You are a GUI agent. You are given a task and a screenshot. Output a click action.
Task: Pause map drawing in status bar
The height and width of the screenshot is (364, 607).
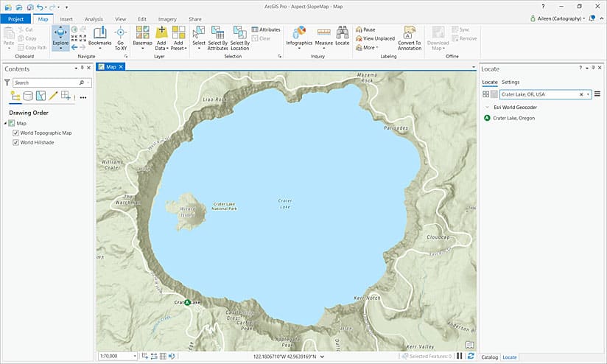point(460,356)
